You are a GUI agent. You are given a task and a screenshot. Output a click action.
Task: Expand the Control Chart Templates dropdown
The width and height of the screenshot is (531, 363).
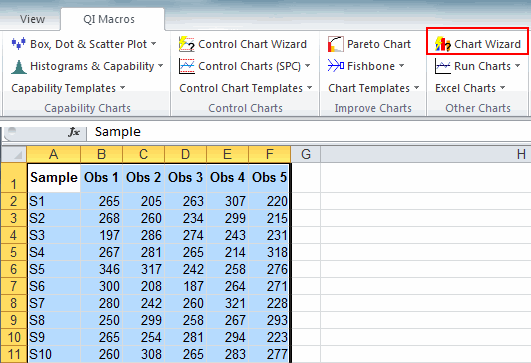point(246,88)
